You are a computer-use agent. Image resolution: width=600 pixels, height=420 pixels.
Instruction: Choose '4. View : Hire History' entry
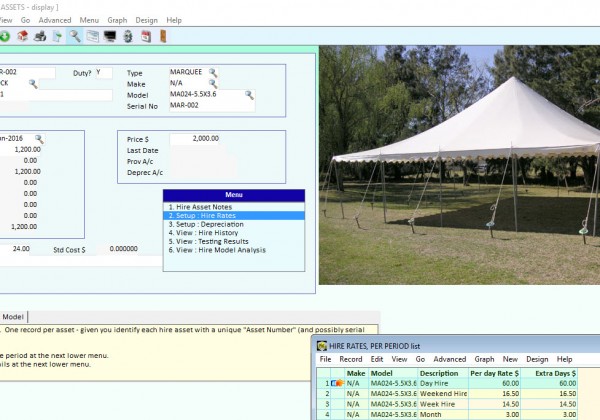click(234, 233)
